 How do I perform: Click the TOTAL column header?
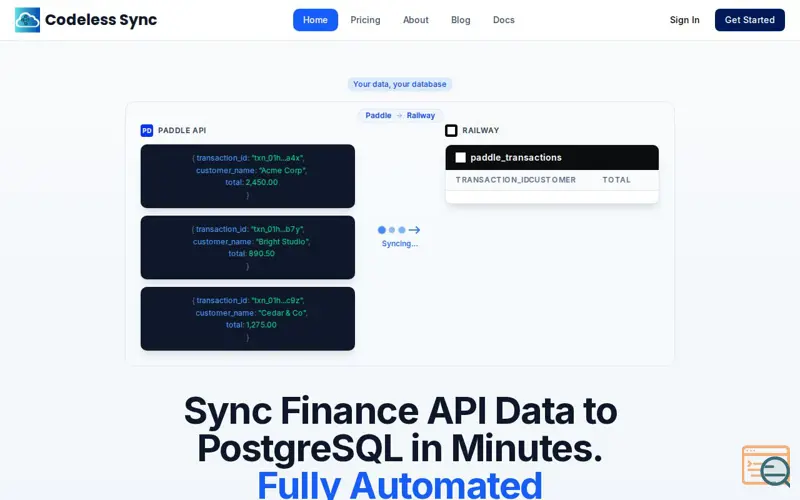tap(616, 180)
